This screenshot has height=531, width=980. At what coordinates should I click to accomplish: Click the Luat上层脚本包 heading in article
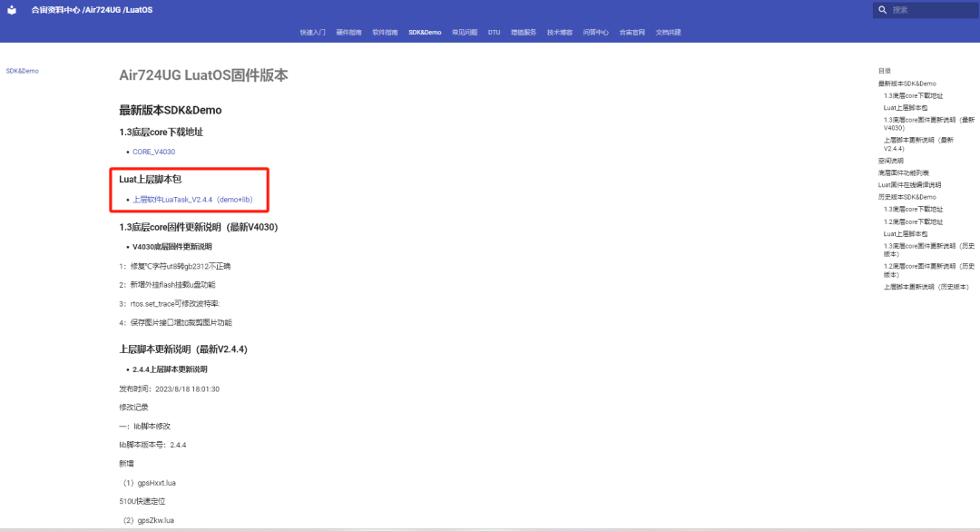[x=150, y=180]
